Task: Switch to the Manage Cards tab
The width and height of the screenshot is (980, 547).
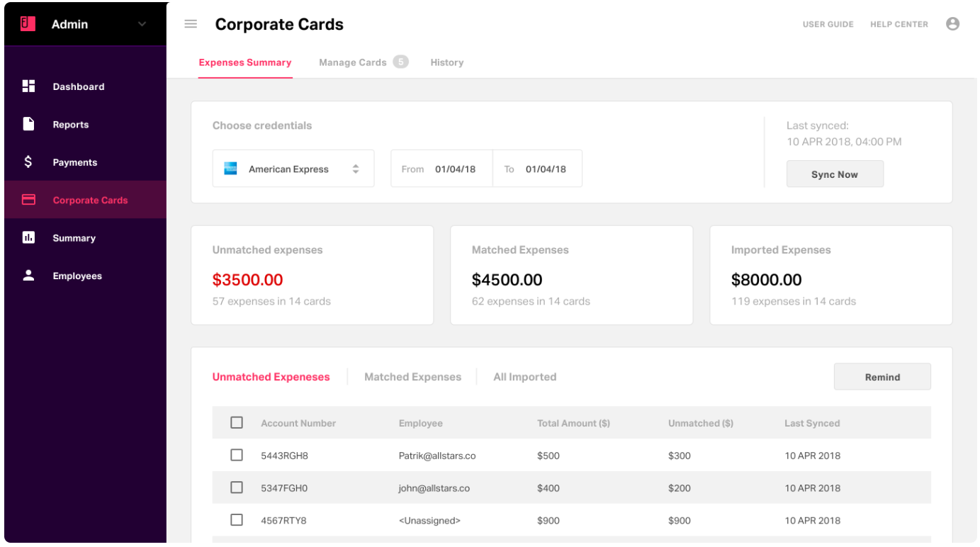Action: [x=353, y=62]
